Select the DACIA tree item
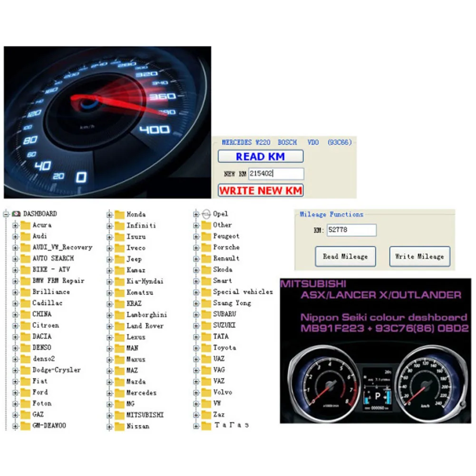476x476 pixels. [42, 337]
